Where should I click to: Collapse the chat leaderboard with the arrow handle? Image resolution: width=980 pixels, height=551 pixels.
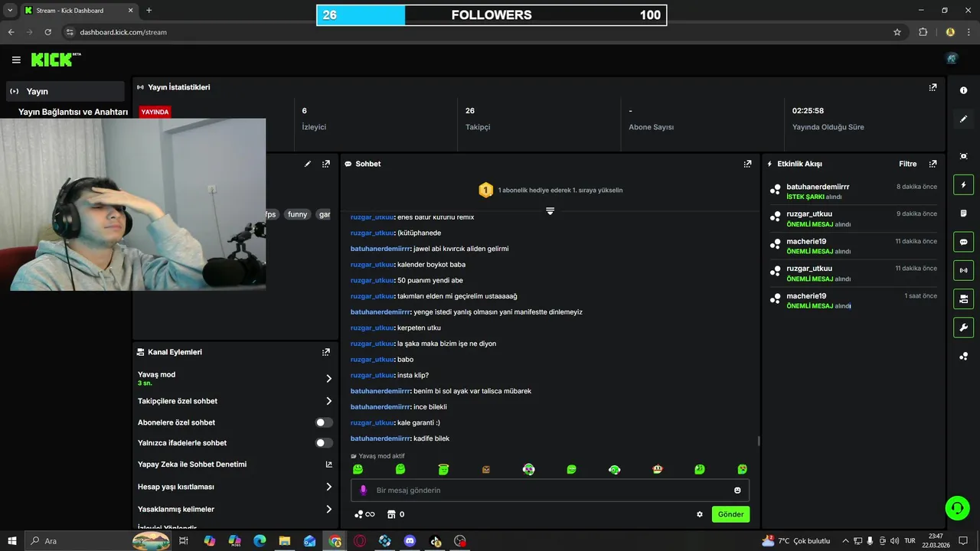click(x=550, y=211)
